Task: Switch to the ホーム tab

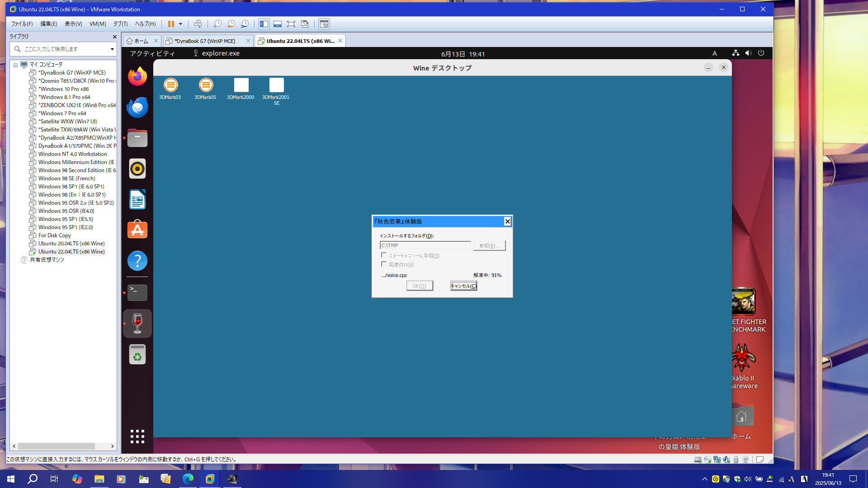Action: click(141, 41)
